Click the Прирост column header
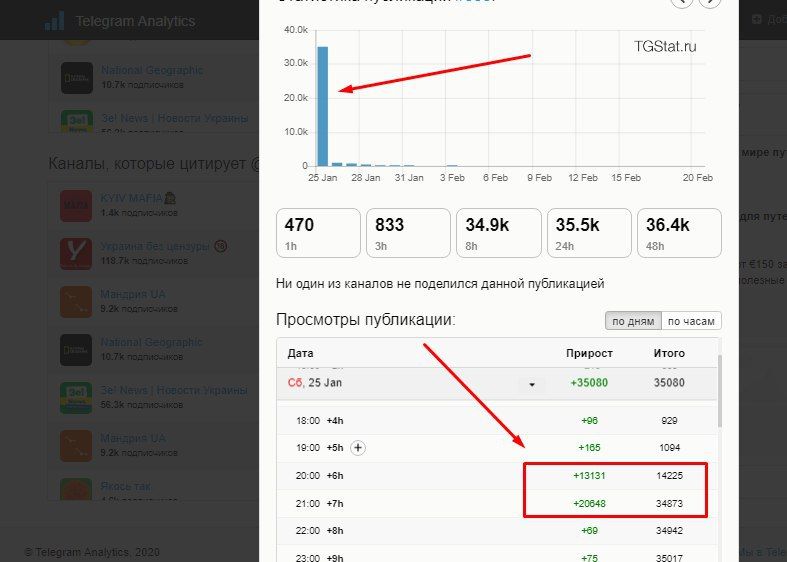Screen dimensions: 787x562 pyautogui.click(x=589, y=353)
